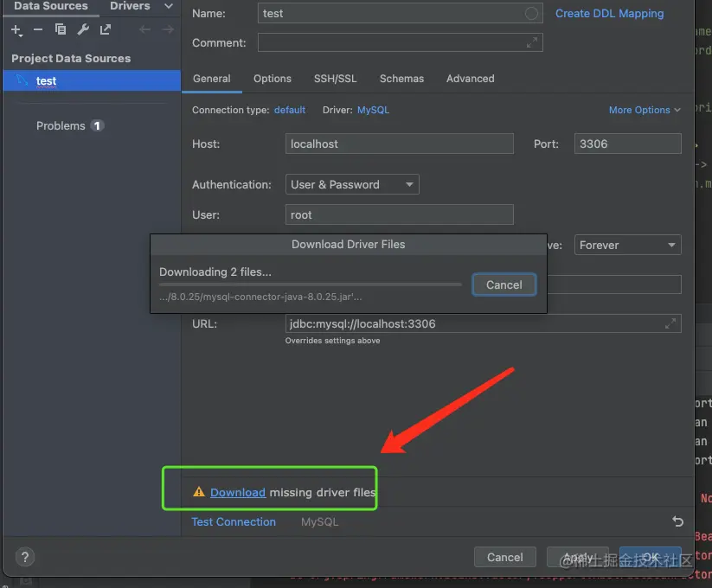
Task: Click the default connection type link
Action: coord(290,110)
